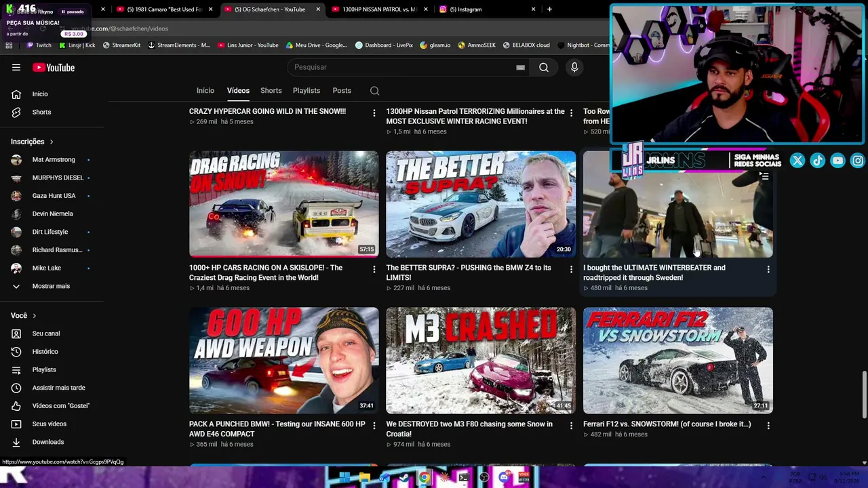Open the Lins Junior - YouTube bookmark

pos(248,45)
